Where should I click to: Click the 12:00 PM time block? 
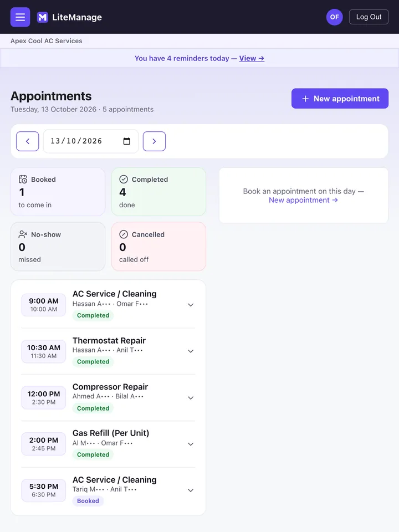point(43,398)
